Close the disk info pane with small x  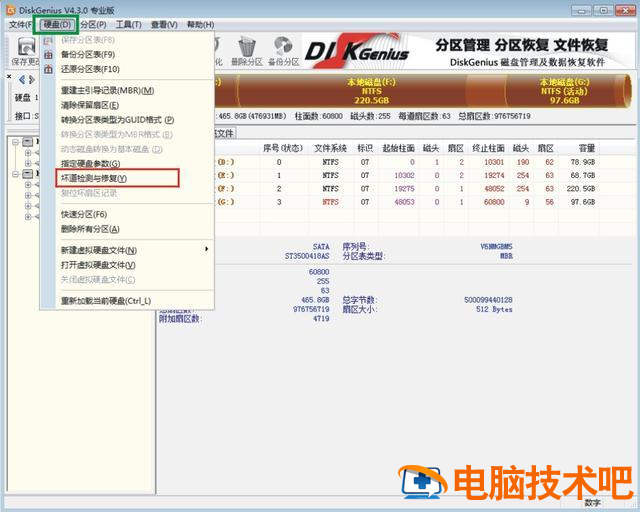pyautogui.click(x=9, y=76)
